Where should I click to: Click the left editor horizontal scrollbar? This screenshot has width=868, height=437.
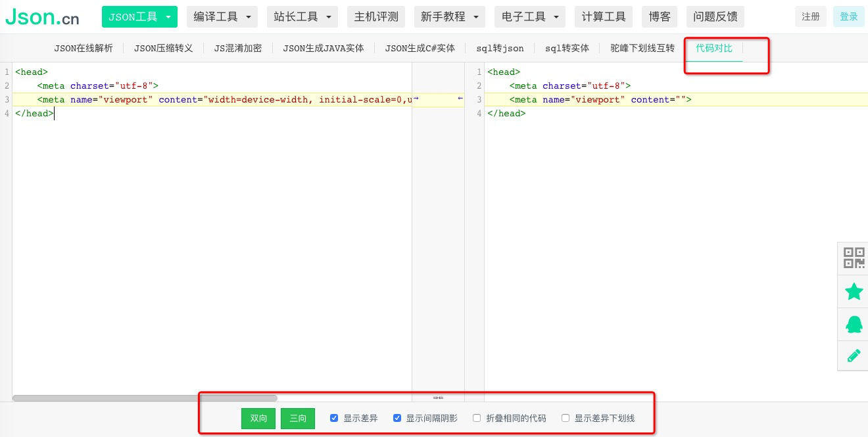pyautogui.click(x=145, y=398)
